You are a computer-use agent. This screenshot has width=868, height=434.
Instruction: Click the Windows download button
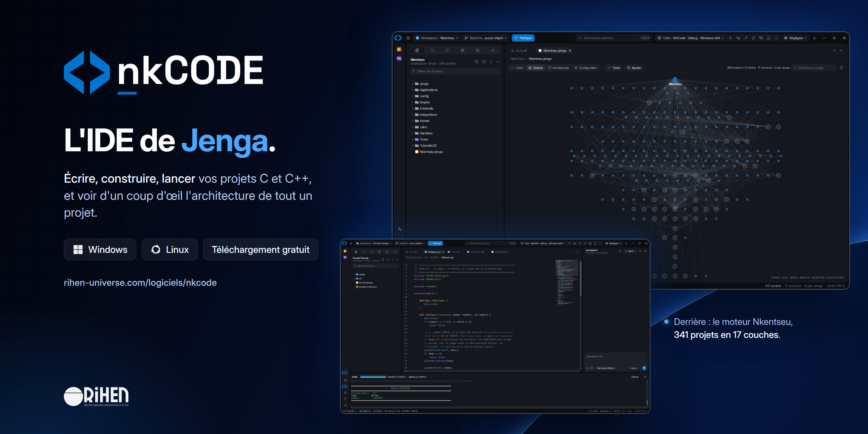pos(100,249)
